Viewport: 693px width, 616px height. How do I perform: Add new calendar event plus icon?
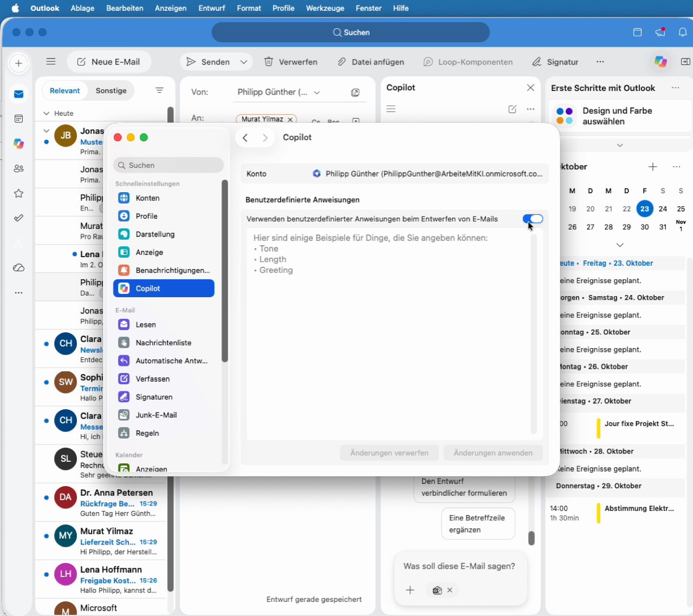653,167
